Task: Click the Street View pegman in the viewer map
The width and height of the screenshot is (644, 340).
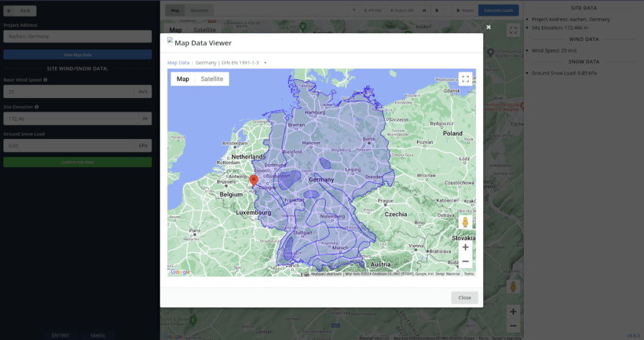Action: (x=465, y=222)
